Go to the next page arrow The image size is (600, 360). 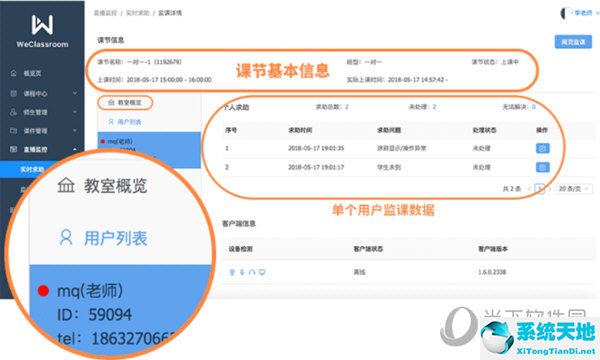tap(550, 189)
